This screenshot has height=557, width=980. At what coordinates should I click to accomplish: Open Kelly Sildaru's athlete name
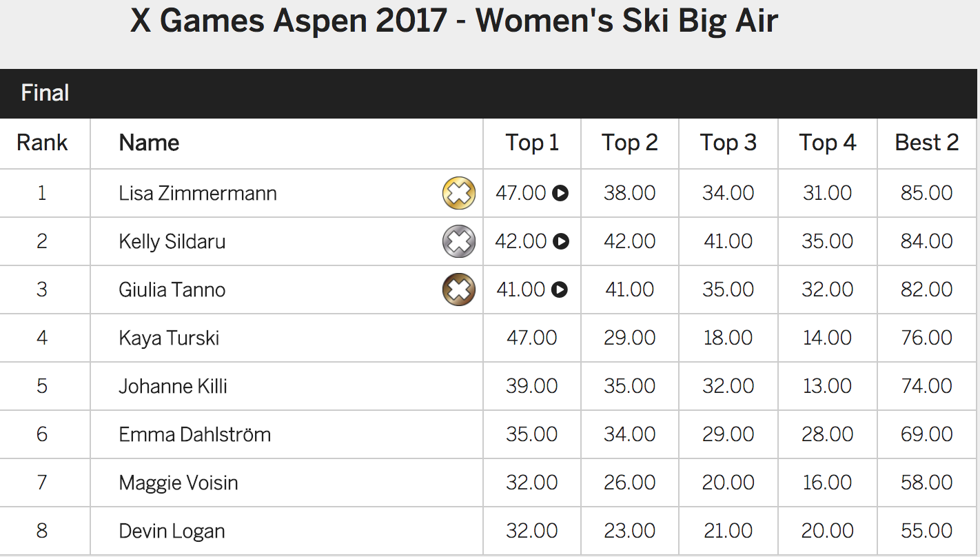(x=172, y=241)
